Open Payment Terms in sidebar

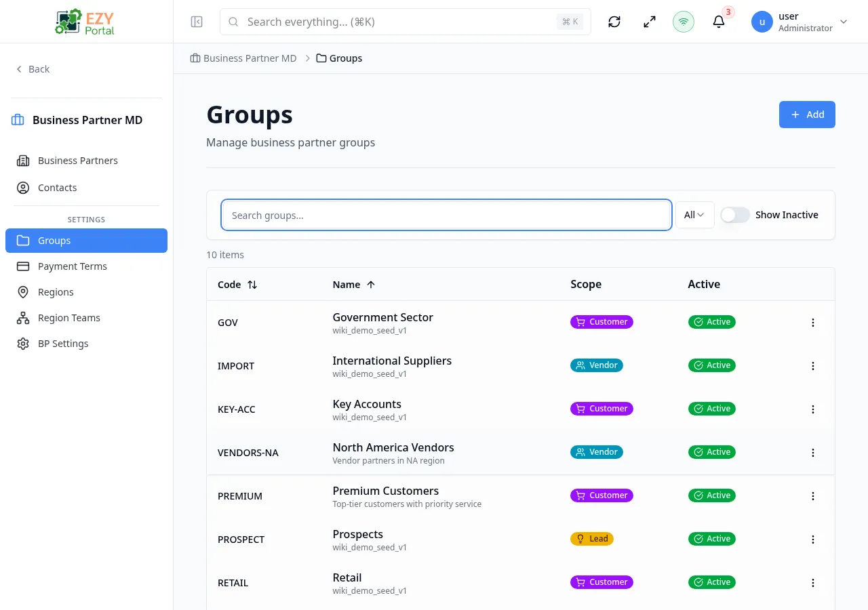(86, 266)
